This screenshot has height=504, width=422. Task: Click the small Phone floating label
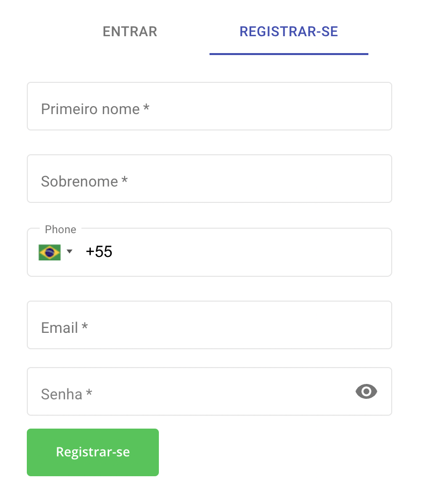click(x=61, y=229)
